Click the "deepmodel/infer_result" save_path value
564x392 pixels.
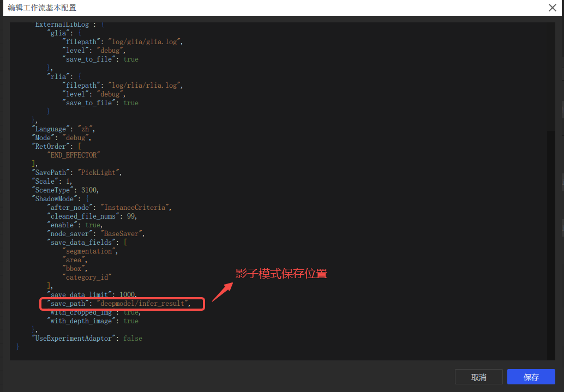[143, 304]
